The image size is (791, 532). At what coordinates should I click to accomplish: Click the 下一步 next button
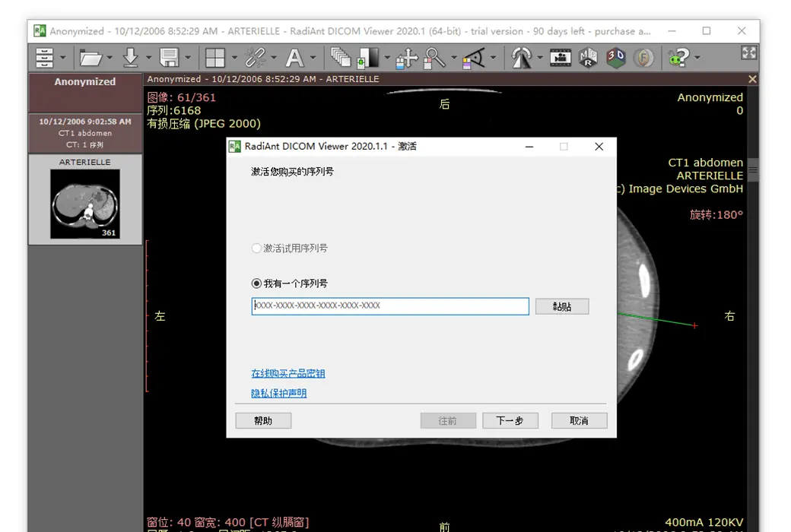[510, 420]
